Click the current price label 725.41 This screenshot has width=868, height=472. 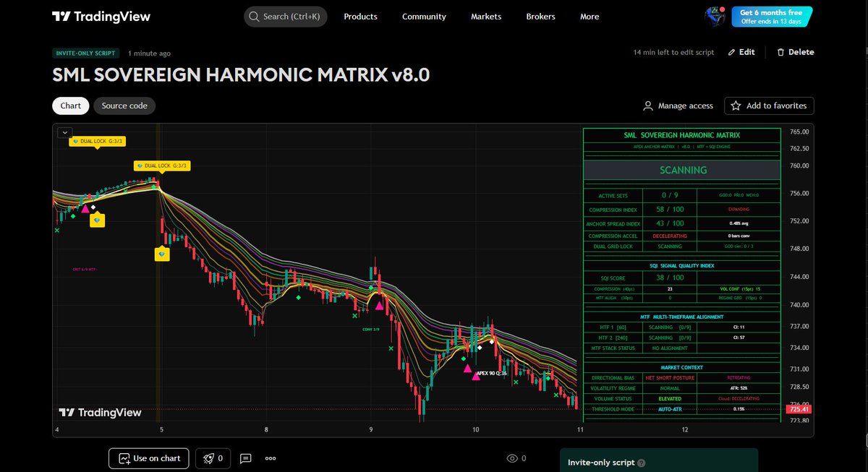[799, 409]
